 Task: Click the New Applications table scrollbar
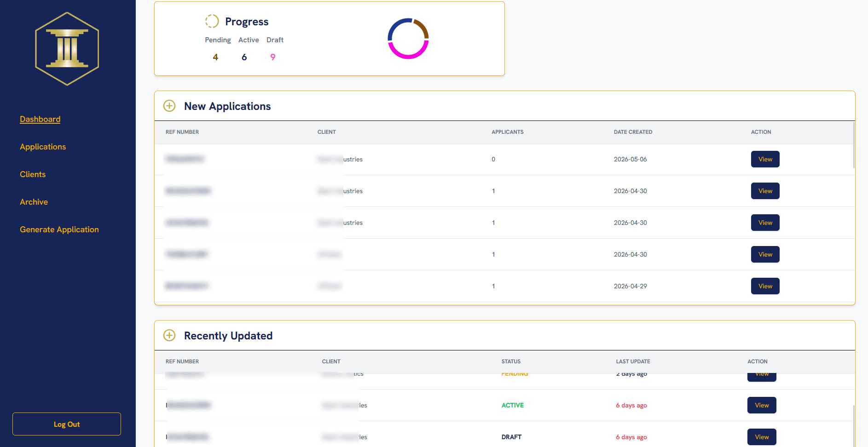(x=854, y=145)
